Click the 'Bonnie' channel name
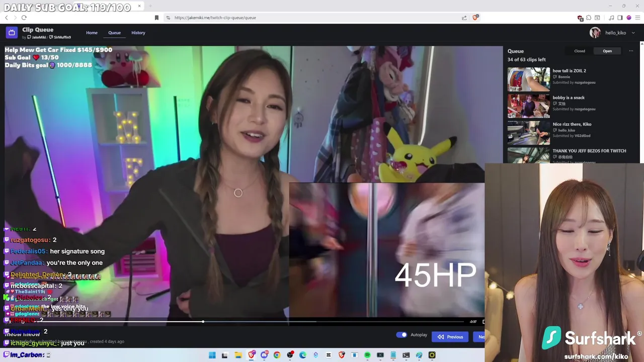Viewport: 644px width, 362px height. click(x=564, y=77)
